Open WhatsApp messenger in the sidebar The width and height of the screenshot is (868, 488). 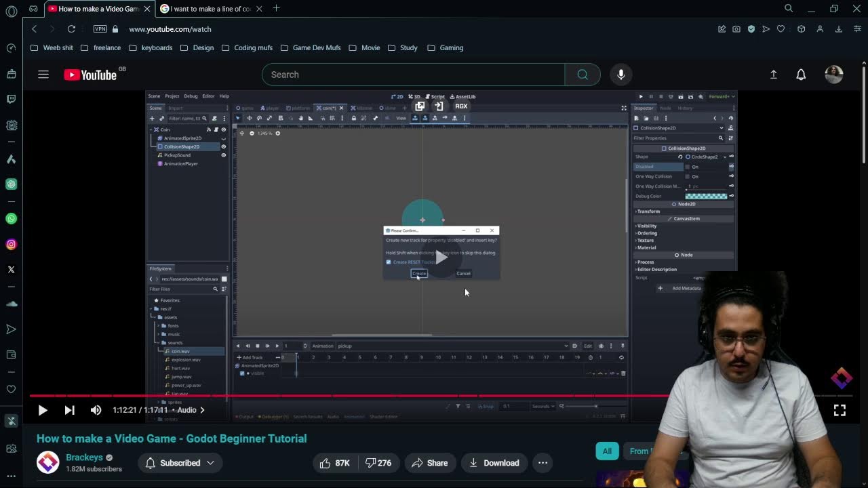(x=12, y=218)
